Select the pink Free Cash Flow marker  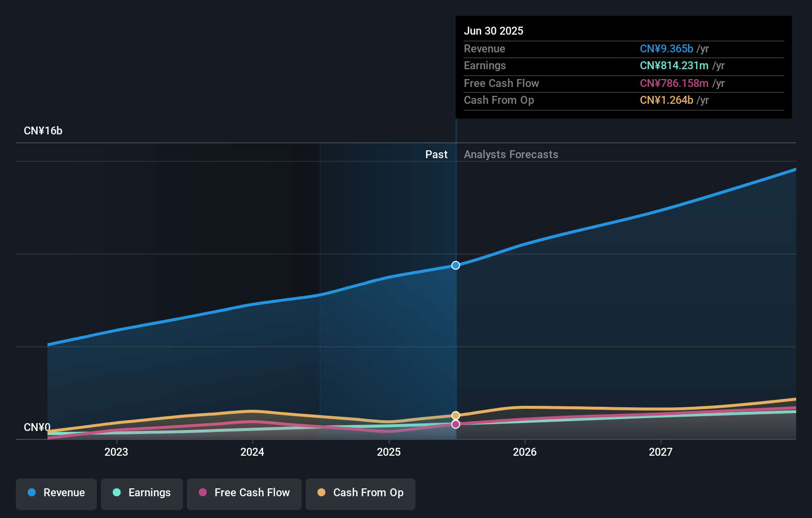(455, 424)
